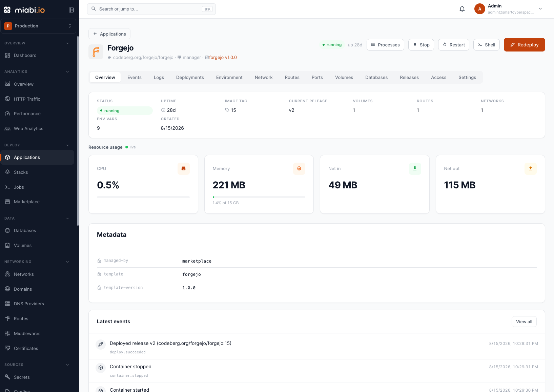The image size is (554, 392).
Task: Open Certificates page
Action: click(x=37, y=348)
